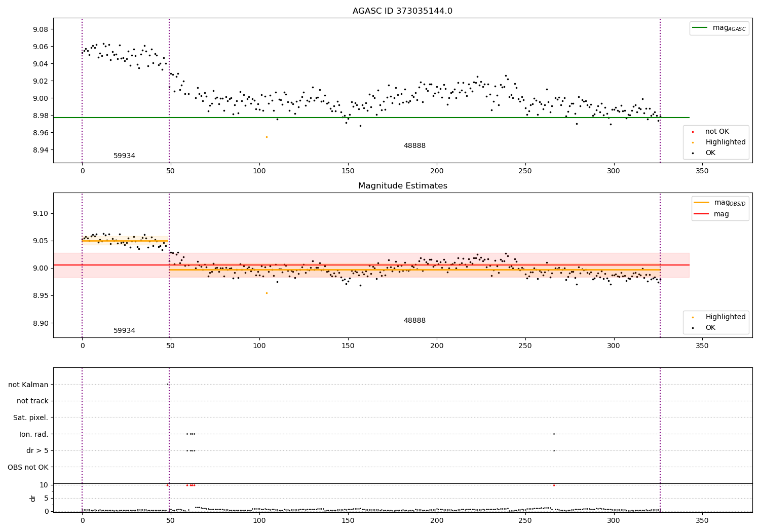
Task: Click the '8.94' y-axis tick label
Action: (40, 150)
